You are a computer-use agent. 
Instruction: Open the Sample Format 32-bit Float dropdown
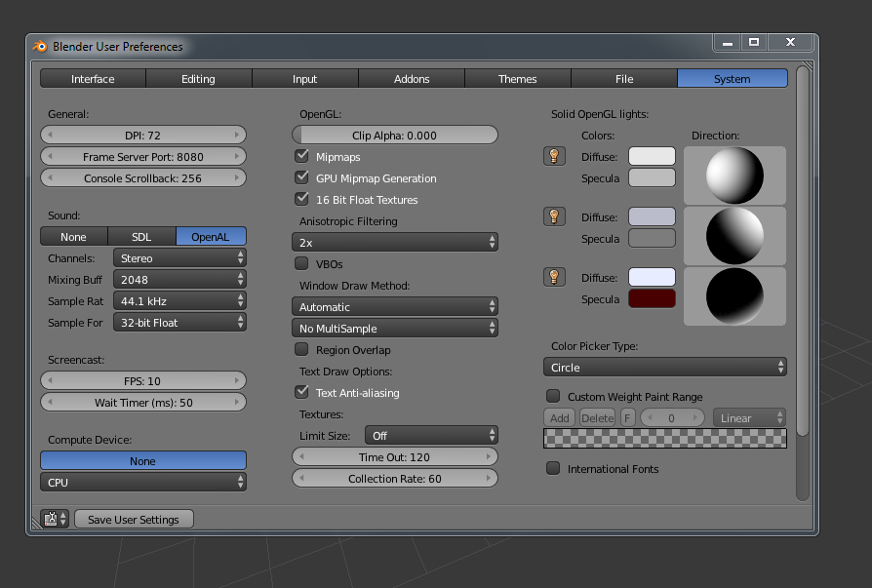[179, 323]
